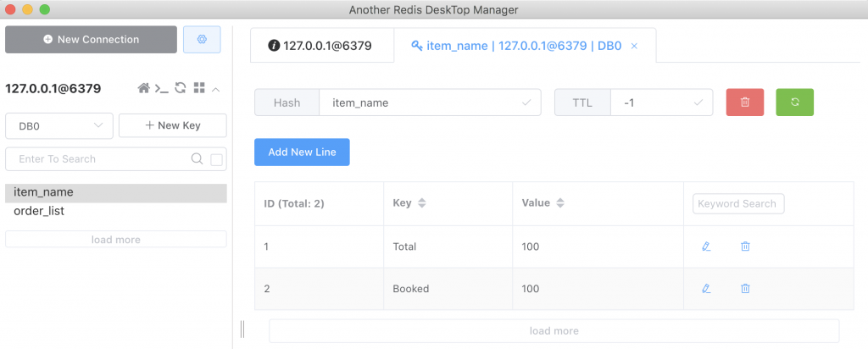Click the TTL field showing -1
The height and width of the screenshot is (349, 868).
click(661, 102)
